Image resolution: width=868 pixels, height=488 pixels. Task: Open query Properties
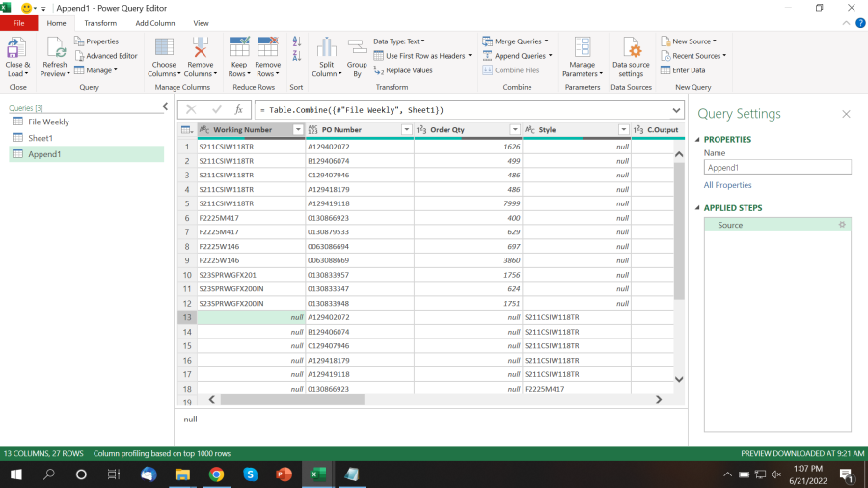tap(96, 41)
